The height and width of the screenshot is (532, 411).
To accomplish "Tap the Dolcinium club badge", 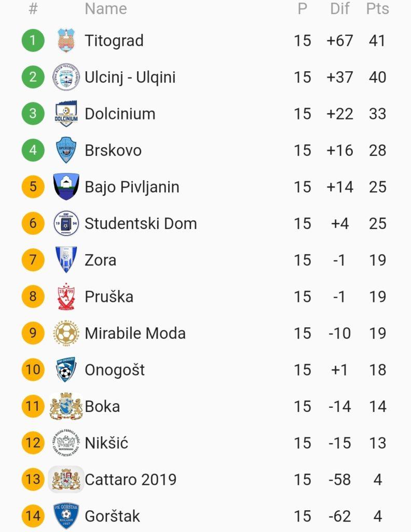I will tap(66, 114).
